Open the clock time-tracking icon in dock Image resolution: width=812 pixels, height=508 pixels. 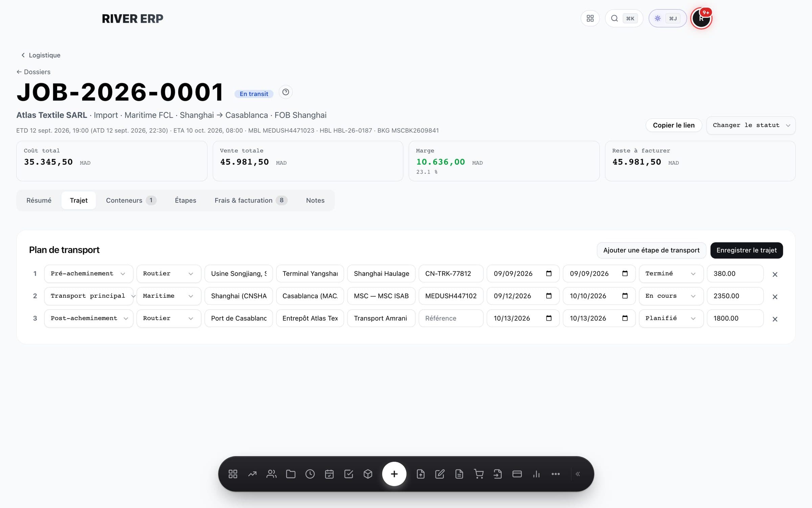click(x=310, y=474)
